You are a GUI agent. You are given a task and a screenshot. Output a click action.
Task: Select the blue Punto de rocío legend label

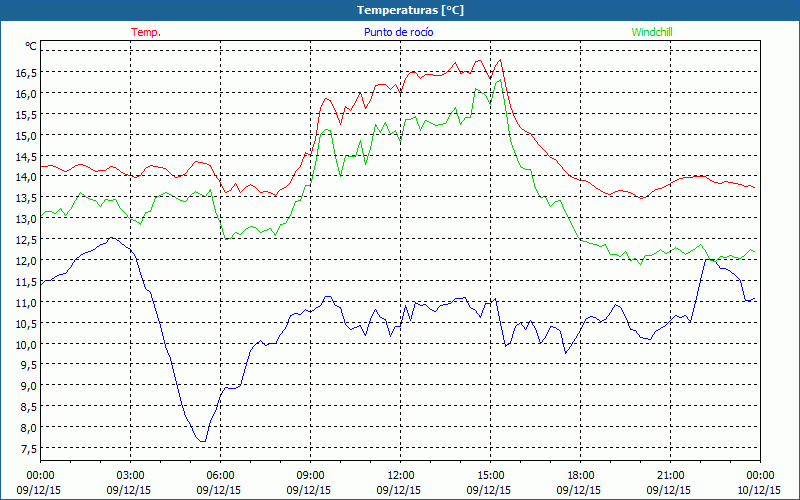tap(398, 32)
